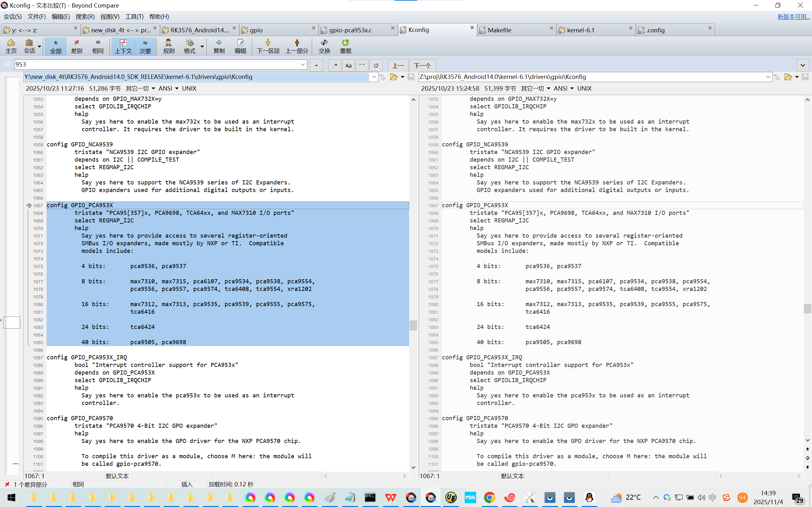Viewport: 812px width, 507px height.
Task: Go to previous difference with 上一部分
Action: pos(297,46)
